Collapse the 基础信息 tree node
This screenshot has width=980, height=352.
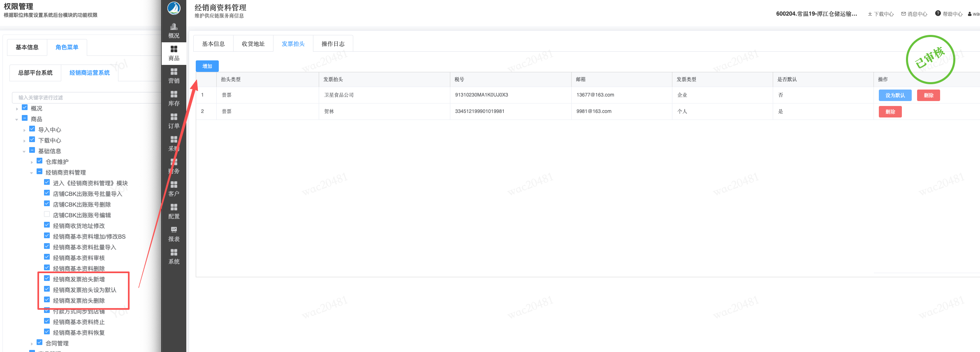24,152
